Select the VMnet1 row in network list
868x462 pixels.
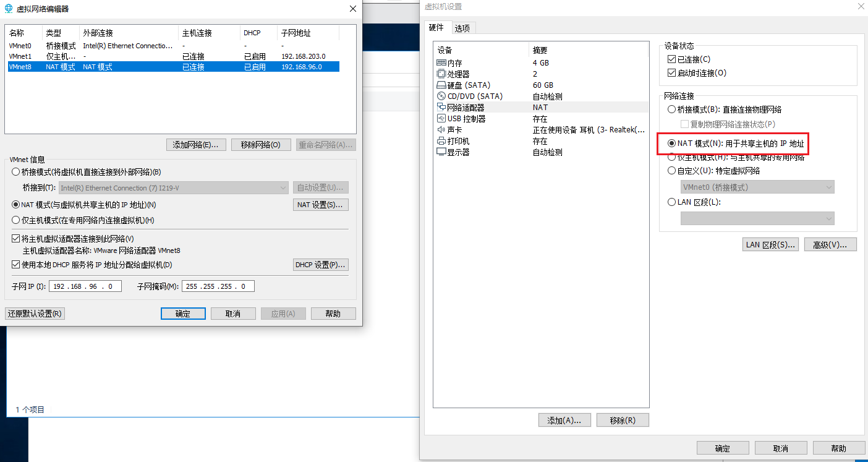point(173,56)
